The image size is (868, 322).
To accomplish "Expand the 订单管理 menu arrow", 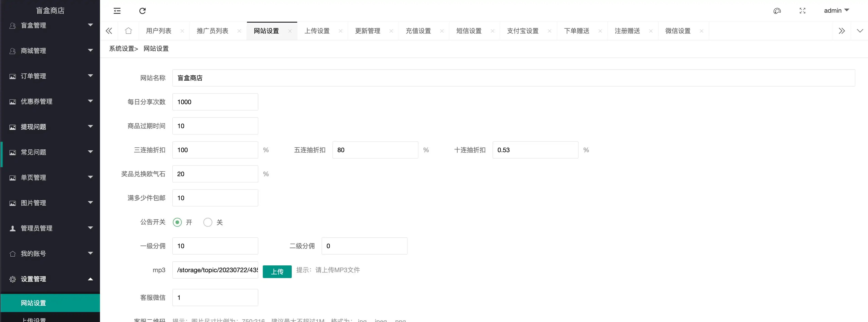I will [x=90, y=75].
